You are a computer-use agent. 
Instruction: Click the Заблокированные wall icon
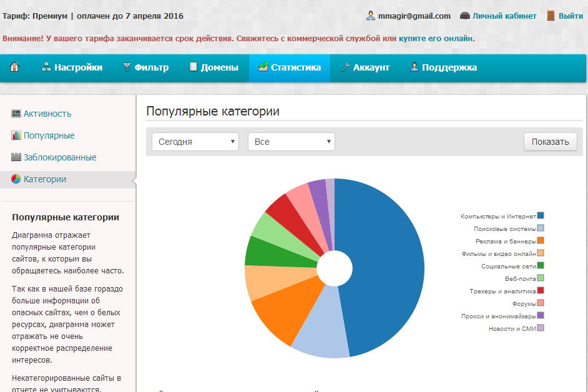click(x=16, y=157)
